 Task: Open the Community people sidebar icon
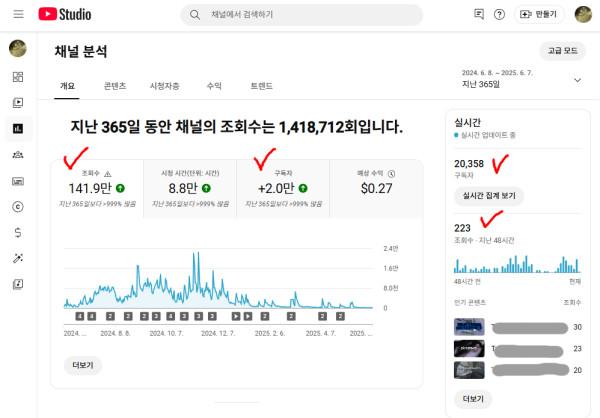(x=18, y=155)
